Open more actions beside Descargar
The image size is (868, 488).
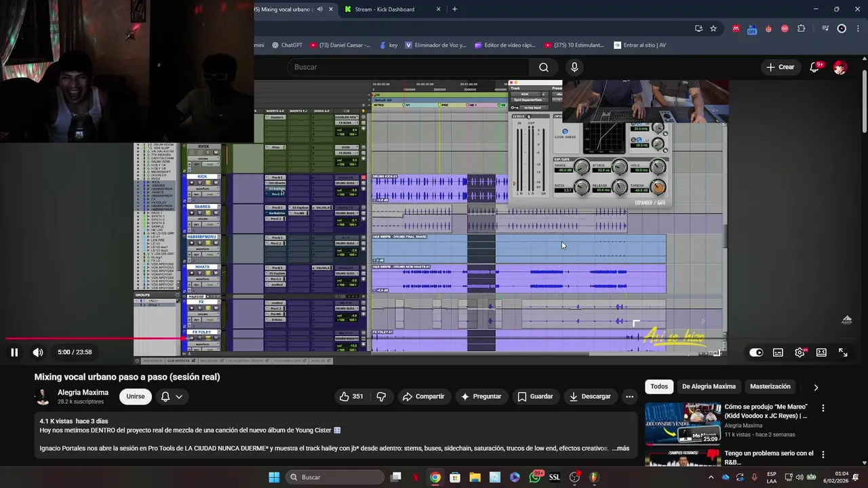[629, 396]
